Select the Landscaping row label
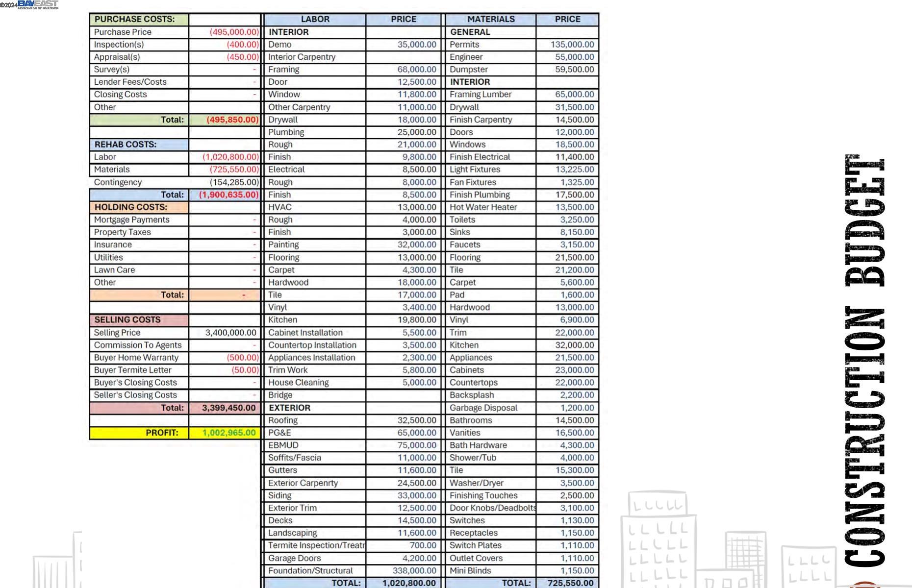Screen dimensions: 912x588 point(292,533)
